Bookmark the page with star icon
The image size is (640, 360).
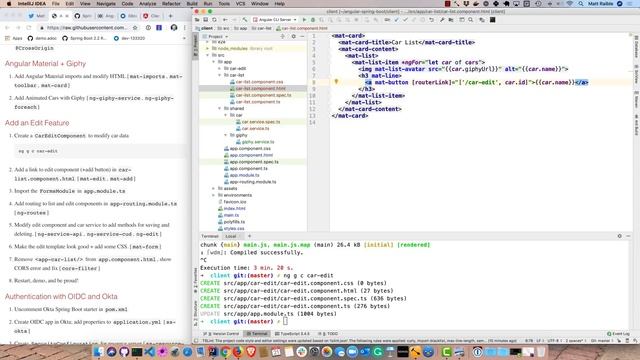135,27
